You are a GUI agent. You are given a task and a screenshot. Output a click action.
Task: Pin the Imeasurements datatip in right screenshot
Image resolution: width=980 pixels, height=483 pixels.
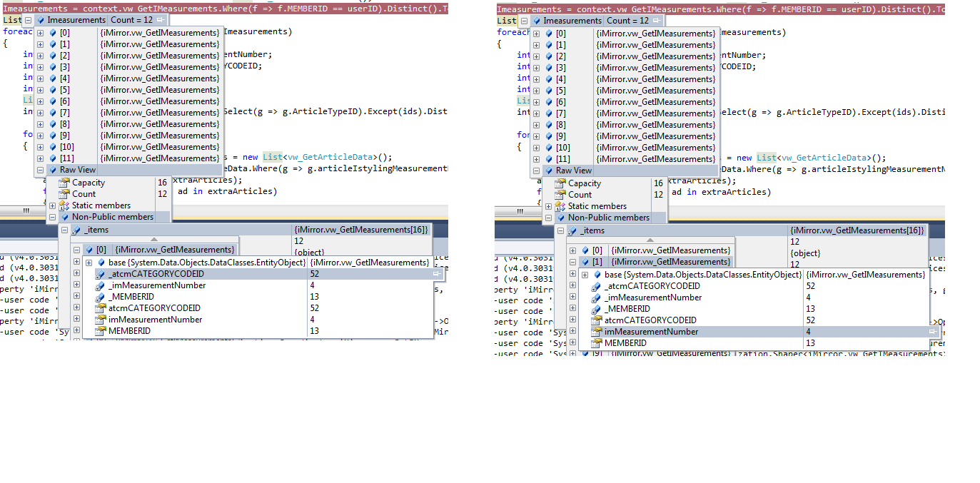pos(657,21)
